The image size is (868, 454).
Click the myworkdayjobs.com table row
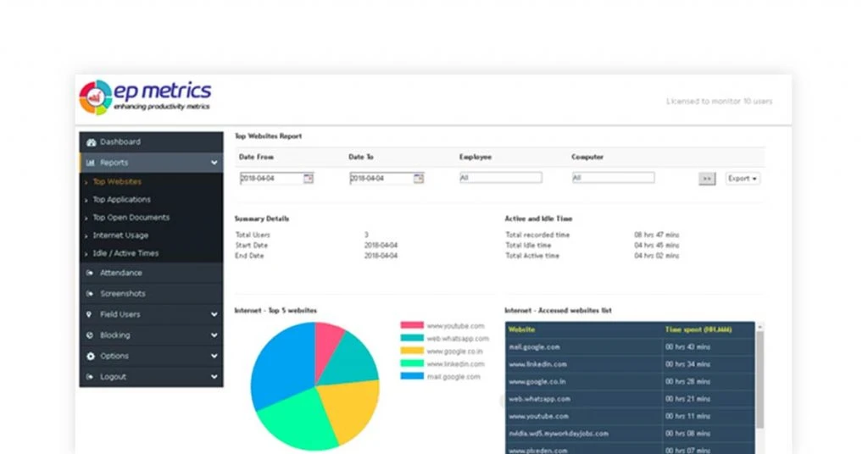click(630, 434)
